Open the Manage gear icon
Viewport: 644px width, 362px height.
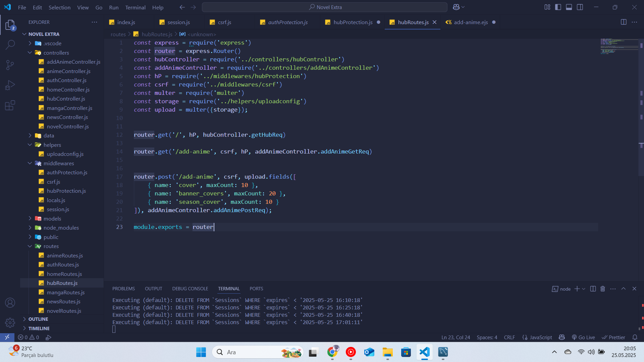pyautogui.click(x=10, y=322)
